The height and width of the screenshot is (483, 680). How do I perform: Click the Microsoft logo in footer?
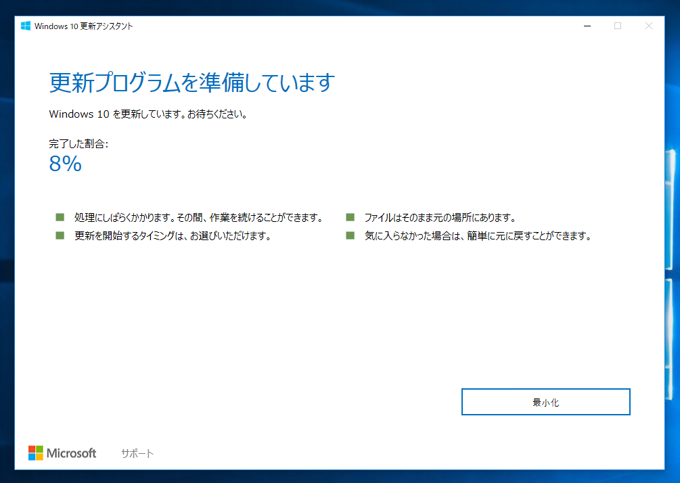[x=62, y=453]
